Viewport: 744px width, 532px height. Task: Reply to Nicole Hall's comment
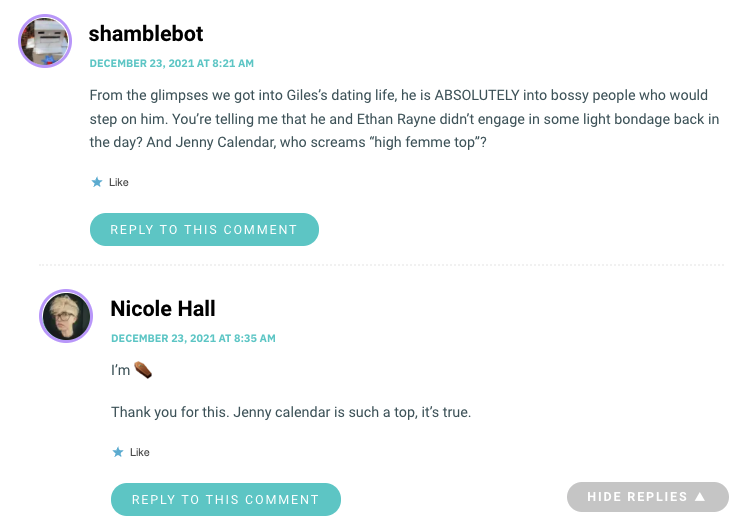226,499
